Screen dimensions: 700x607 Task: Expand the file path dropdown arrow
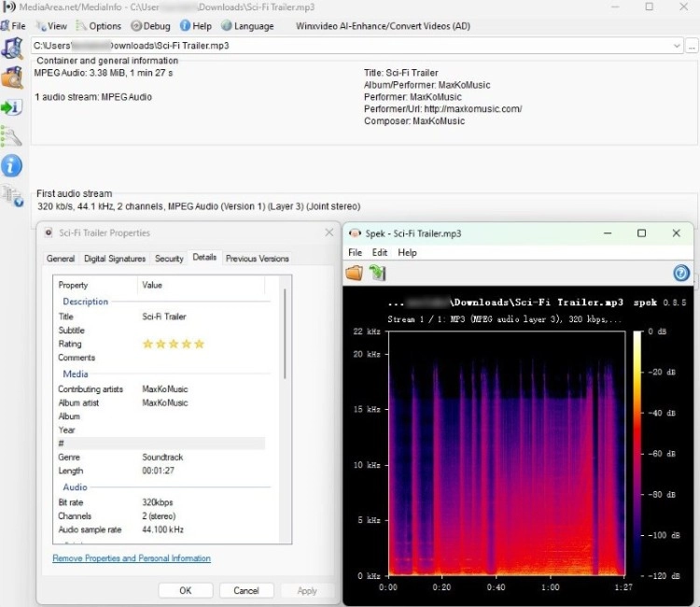coord(677,46)
